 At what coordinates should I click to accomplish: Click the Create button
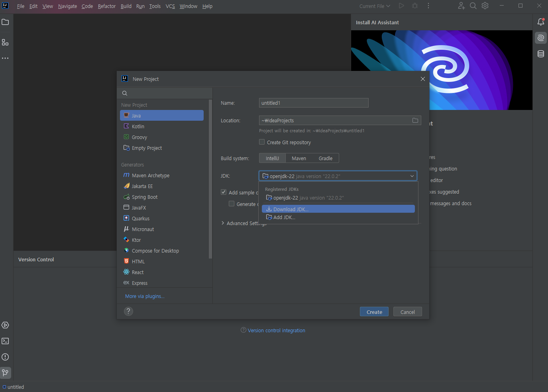(x=374, y=312)
